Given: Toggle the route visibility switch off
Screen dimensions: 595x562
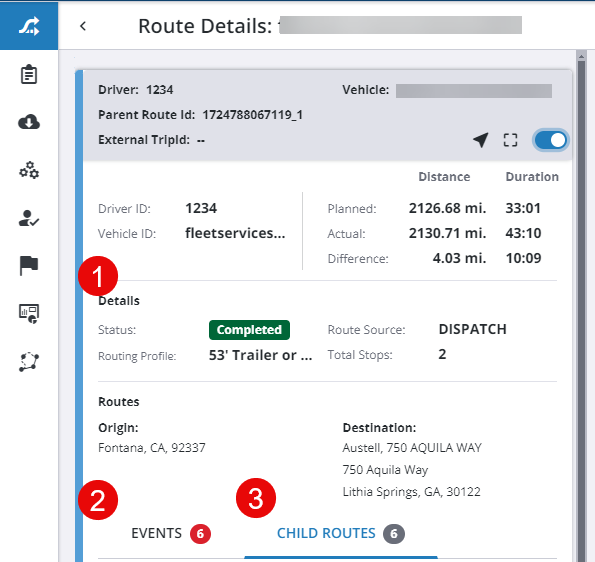Looking at the screenshot, I should [551, 140].
